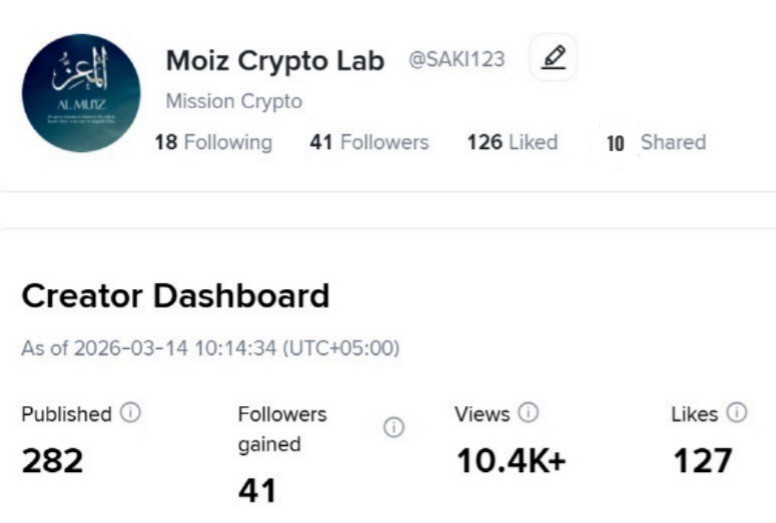The width and height of the screenshot is (776, 523).
Task: Click info icon next to Published
Action: click(x=130, y=413)
